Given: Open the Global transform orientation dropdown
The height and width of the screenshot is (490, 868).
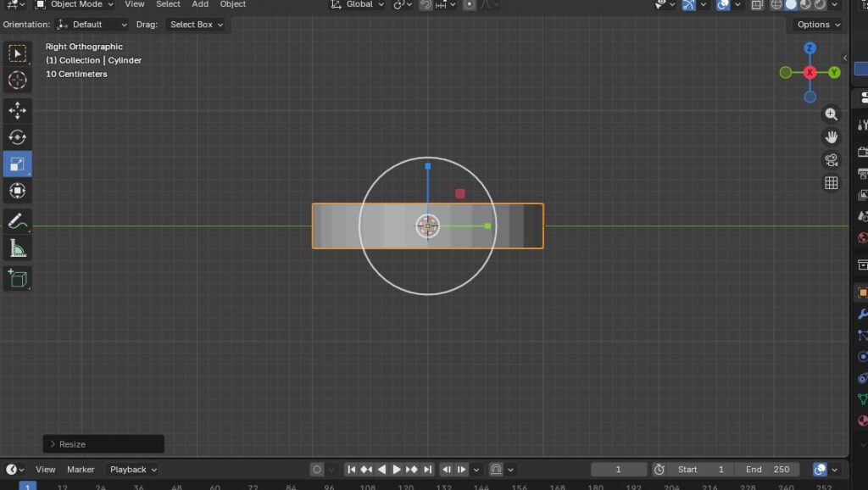Looking at the screenshot, I should pyautogui.click(x=357, y=4).
